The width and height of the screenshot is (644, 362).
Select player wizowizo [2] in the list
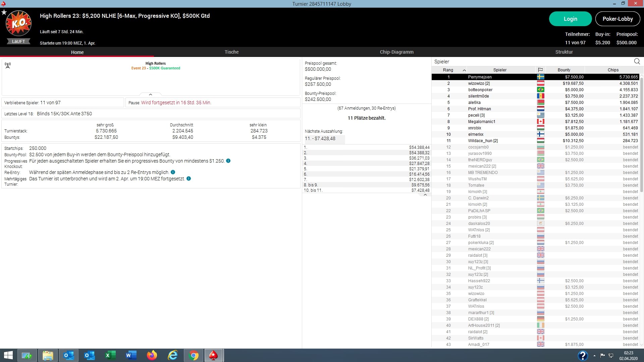pos(479,83)
